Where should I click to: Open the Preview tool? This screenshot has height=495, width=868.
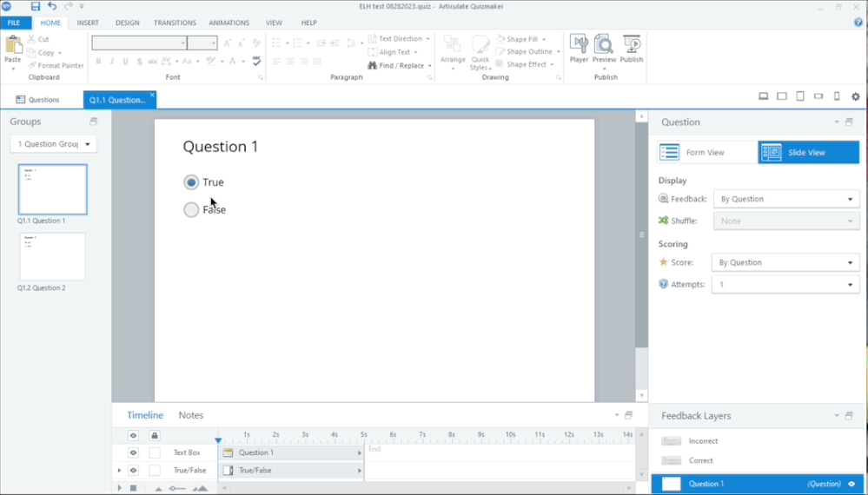(603, 49)
